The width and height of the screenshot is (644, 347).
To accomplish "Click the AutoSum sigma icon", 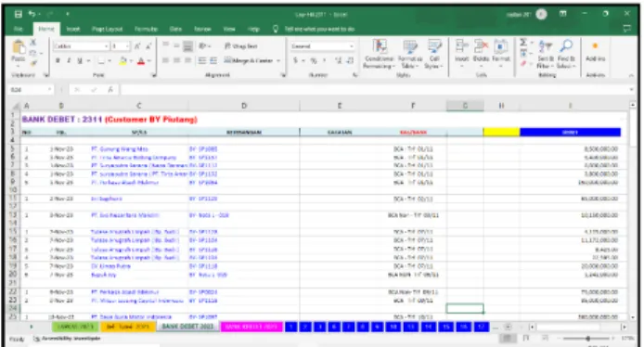I will pyautogui.click(x=523, y=43).
